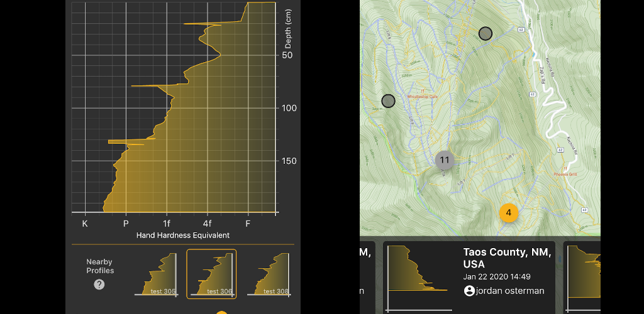The image size is (644, 314).
Task: Click the Nearby Profiles label
Action: pyautogui.click(x=100, y=266)
